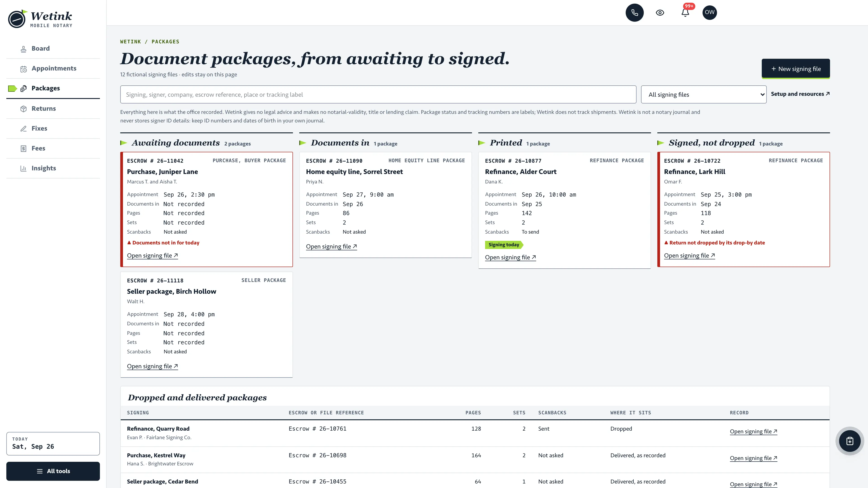Open the Board stamp icon
Viewport: 868px width, 488px height.
pos(24,49)
